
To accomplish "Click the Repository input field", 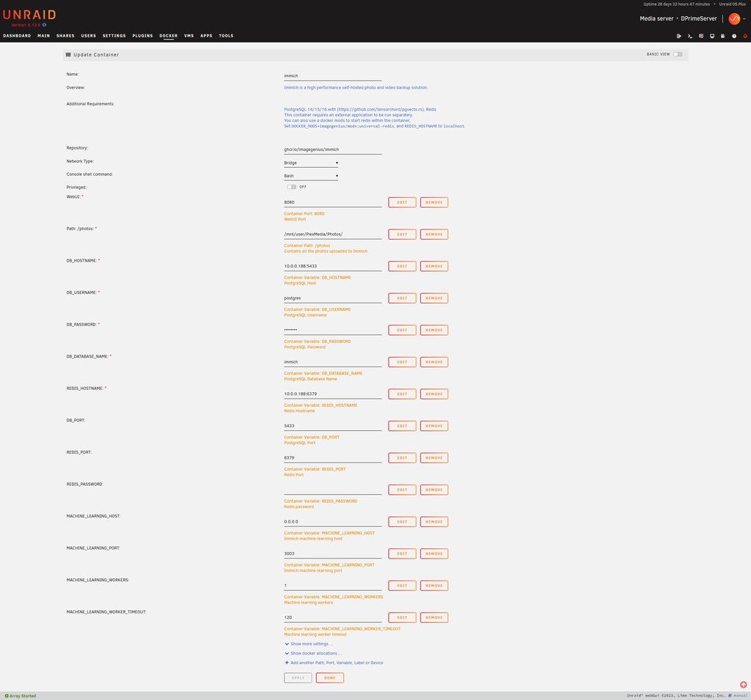I will click(x=332, y=149).
